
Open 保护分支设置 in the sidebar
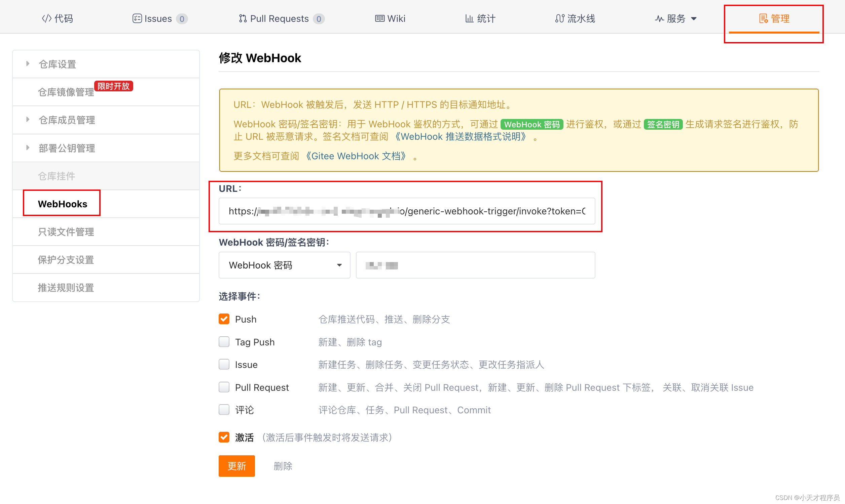click(66, 260)
